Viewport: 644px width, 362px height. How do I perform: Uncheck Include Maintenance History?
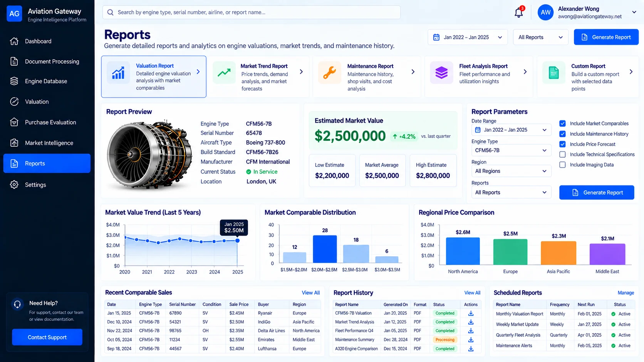pos(562,134)
